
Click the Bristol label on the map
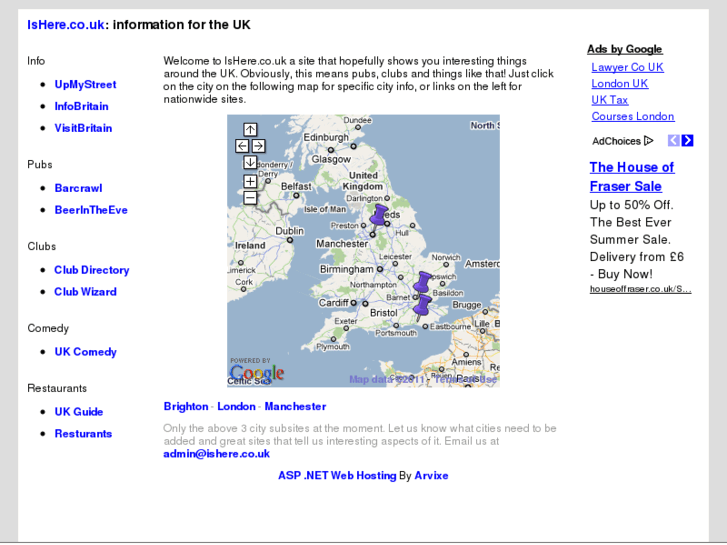pyautogui.click(x=383, y=313)
